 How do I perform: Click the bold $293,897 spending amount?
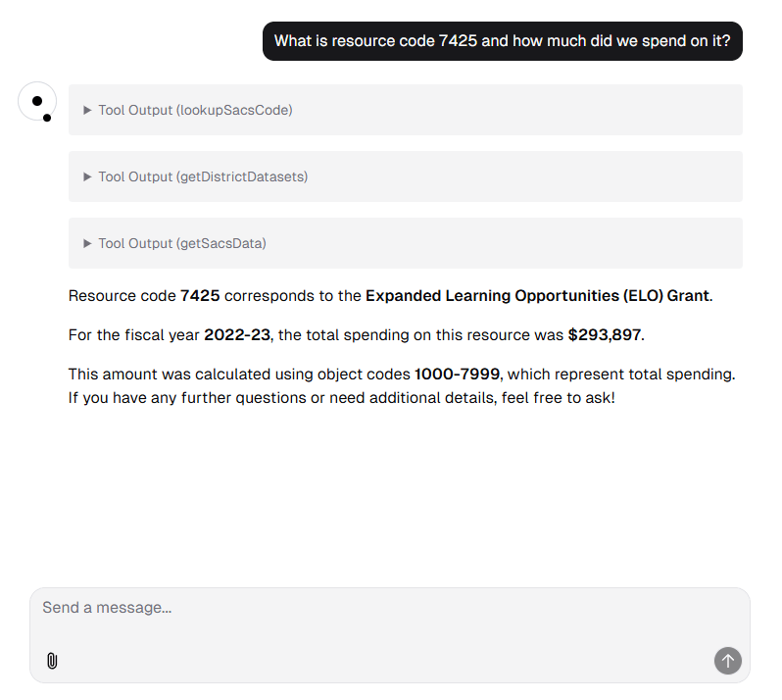click(x=604, y=334)
